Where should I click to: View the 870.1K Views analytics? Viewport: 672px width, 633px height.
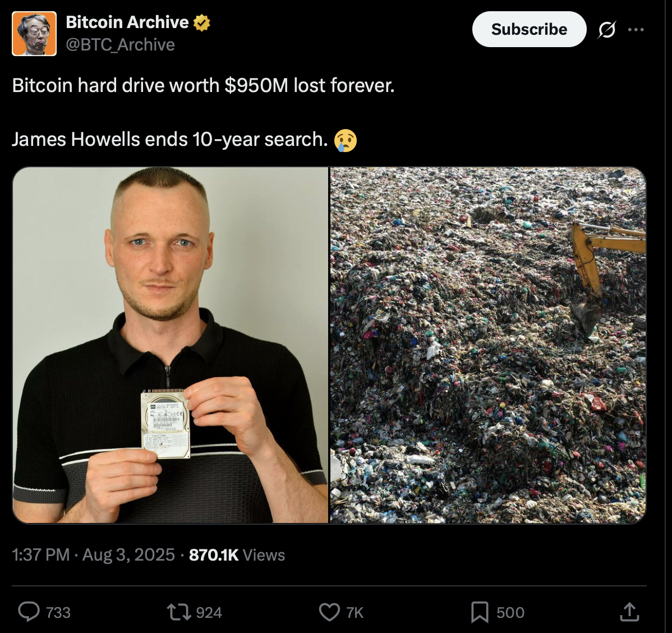237,555
